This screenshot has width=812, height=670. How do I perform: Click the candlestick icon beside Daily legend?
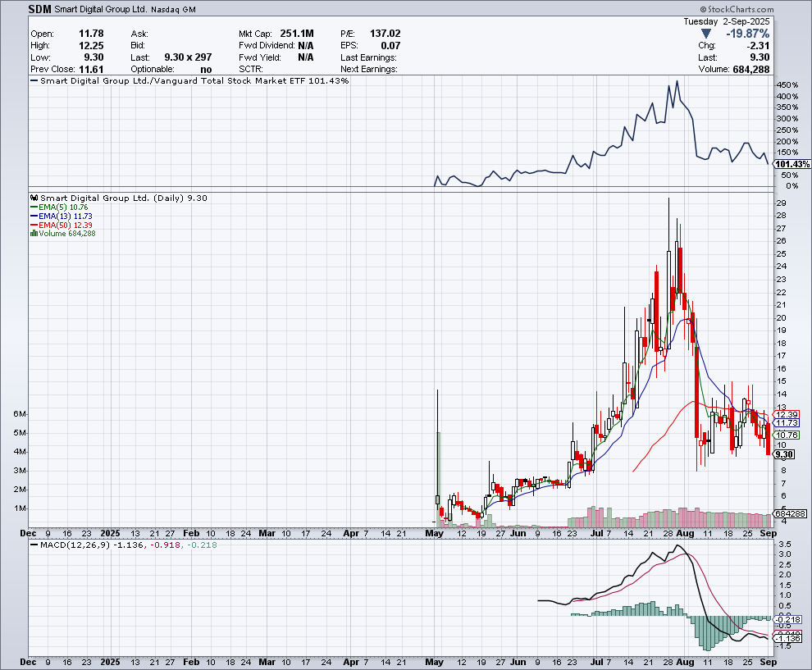click(x=34, y=198)
